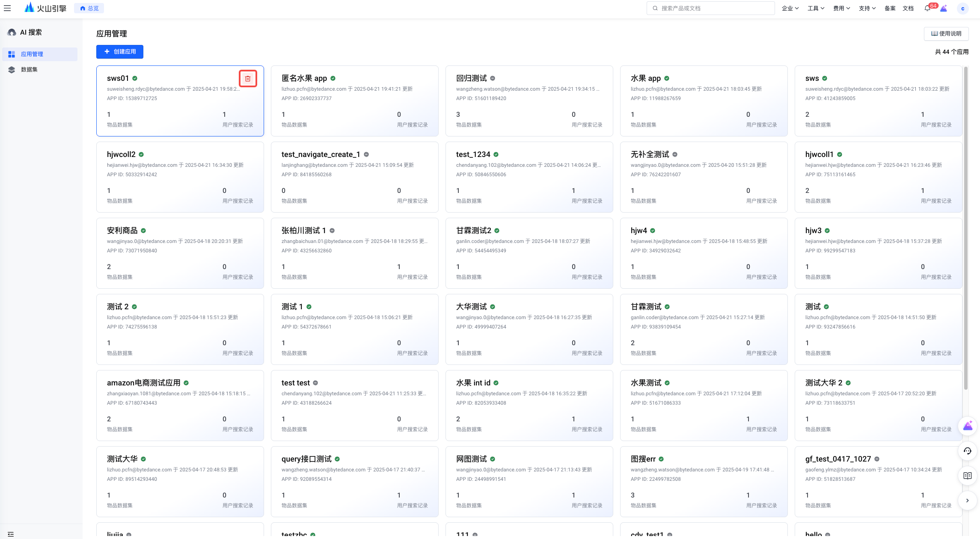Click the red trash icon on sws01 card
Screen dimensions: 980x539
[x=248, y=78]
